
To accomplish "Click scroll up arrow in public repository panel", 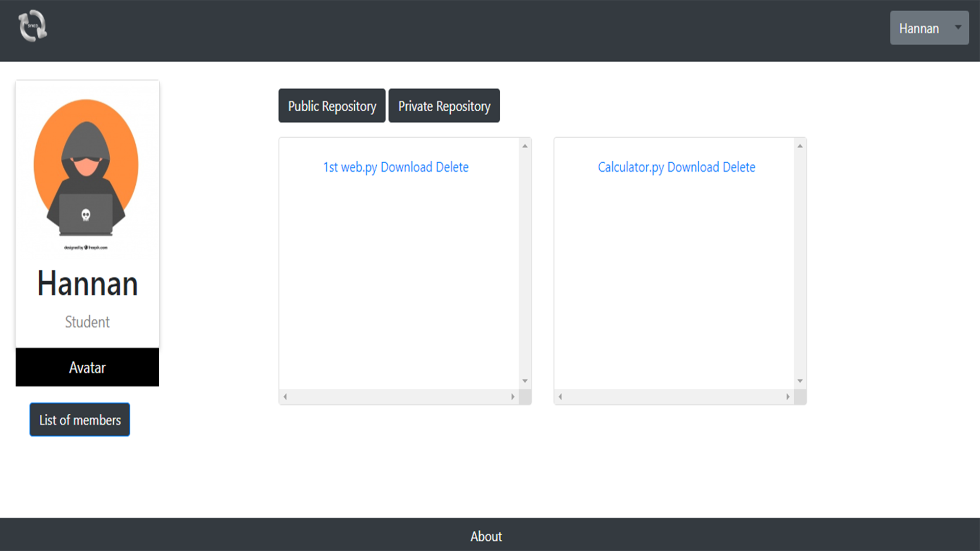I will pos(525,146).
